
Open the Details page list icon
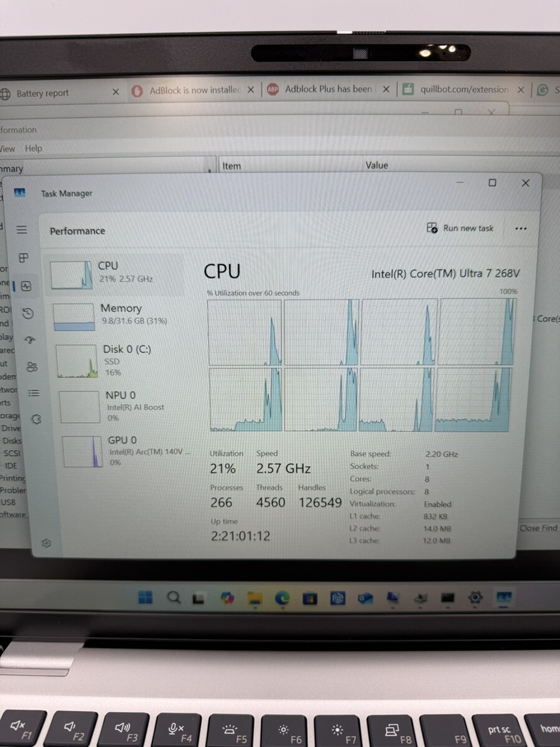pyautogui.click(x=34, y=393)
